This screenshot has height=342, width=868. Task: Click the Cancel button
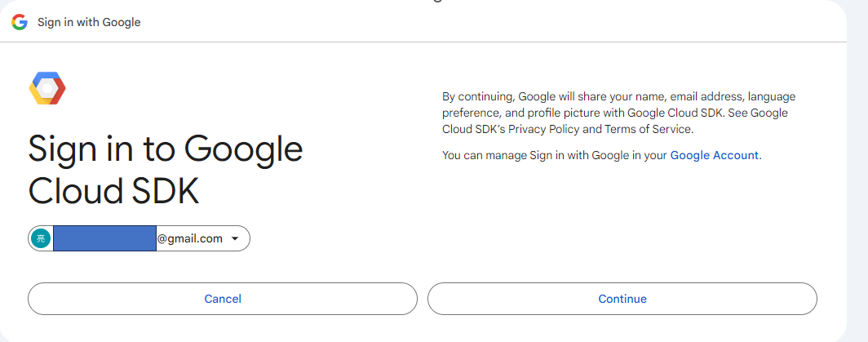point(223,299)
